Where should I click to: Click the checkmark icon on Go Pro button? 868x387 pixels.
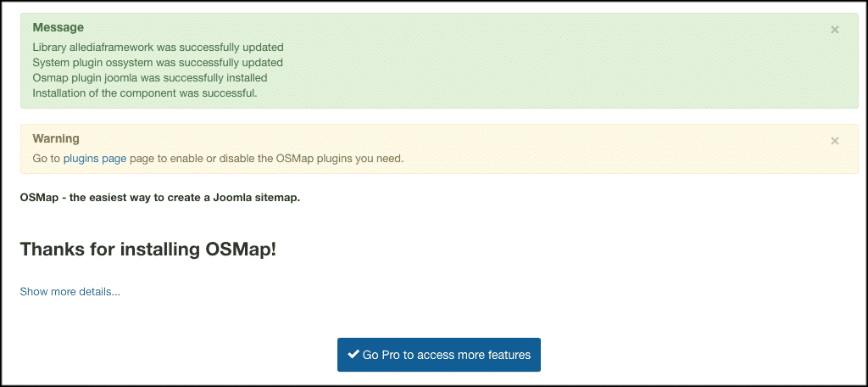click(353, 354)
